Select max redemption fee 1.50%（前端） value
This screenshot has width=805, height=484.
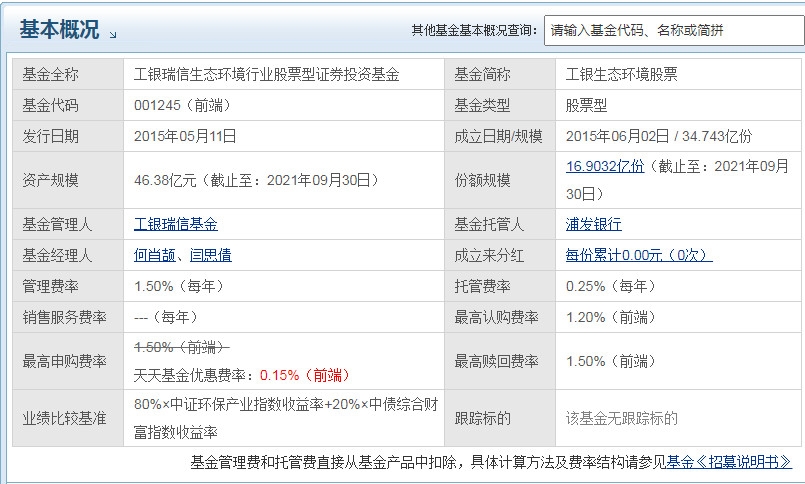tap(611, 361)
